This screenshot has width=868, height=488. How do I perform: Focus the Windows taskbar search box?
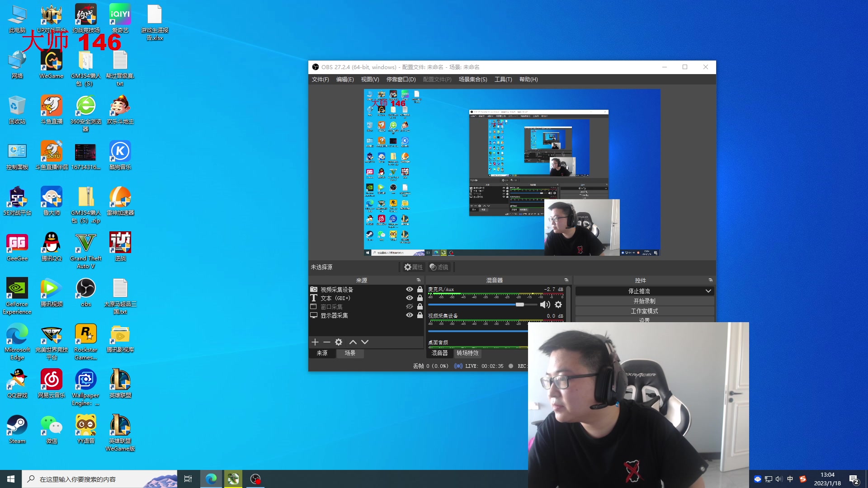click(x=99, y=479)
